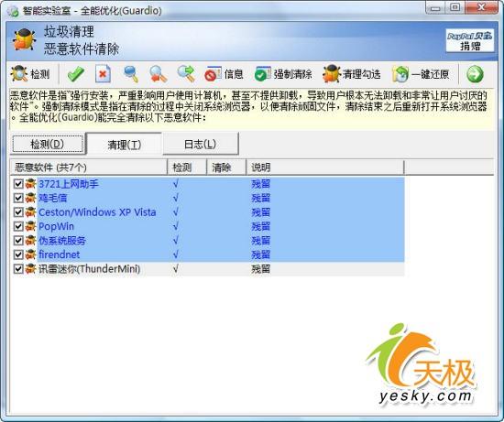Screen dimensions: 504x422
Task: Maximize the Guardio window
Action: click(x=455, y=7)
